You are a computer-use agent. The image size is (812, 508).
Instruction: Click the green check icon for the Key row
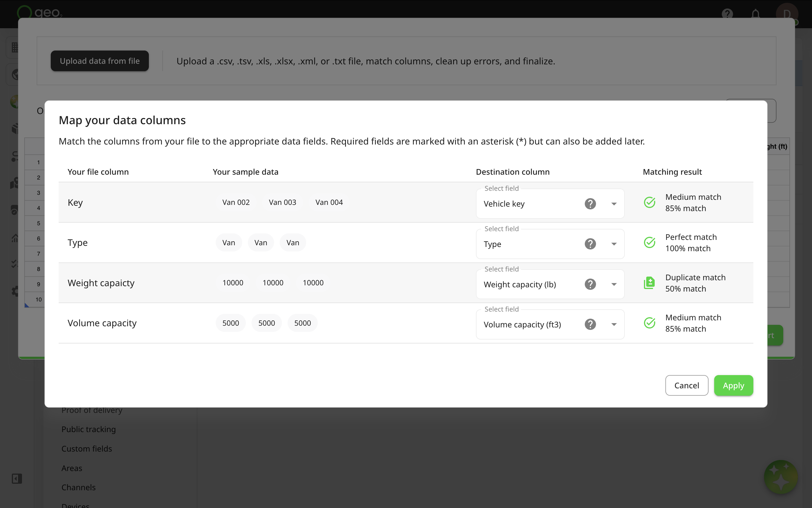650,202
